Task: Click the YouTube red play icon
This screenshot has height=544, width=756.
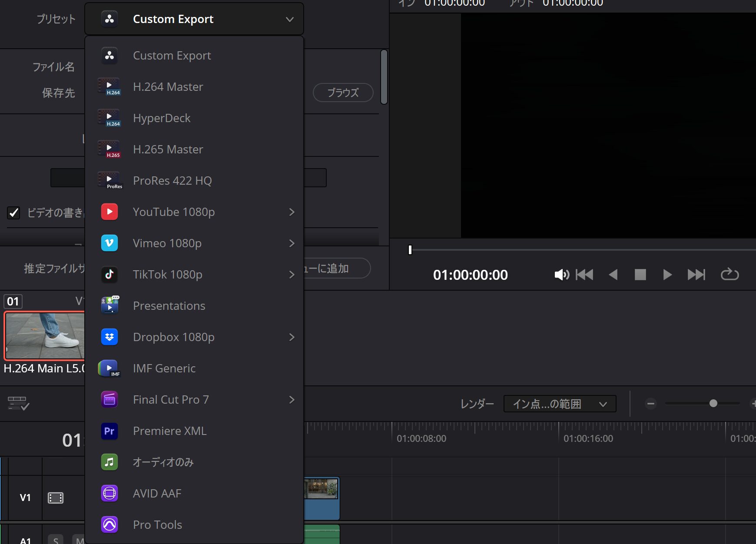Action: point(109,212)
